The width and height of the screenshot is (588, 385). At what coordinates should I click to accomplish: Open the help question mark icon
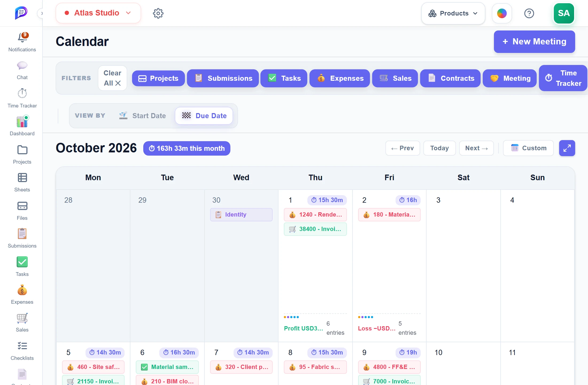[x=529, y=13]
